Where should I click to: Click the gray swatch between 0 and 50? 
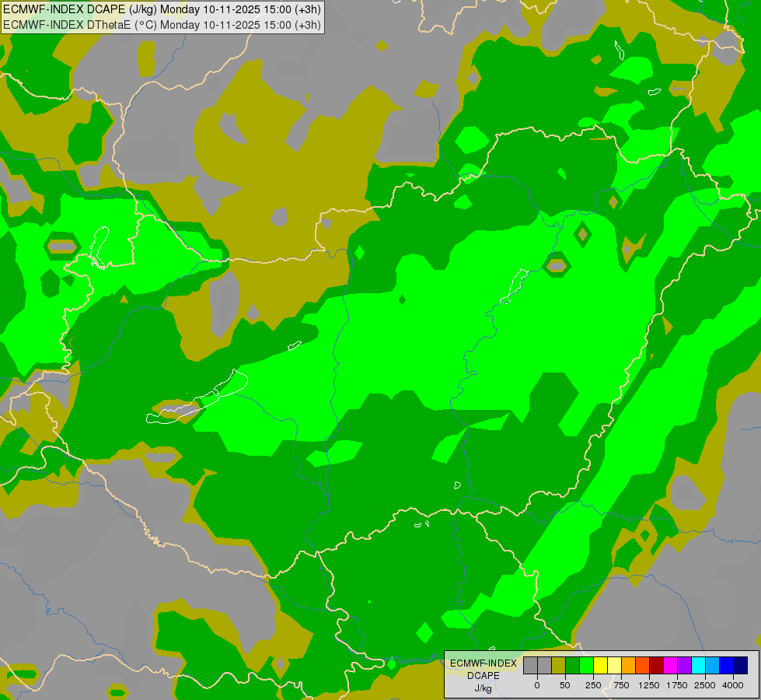545,665
